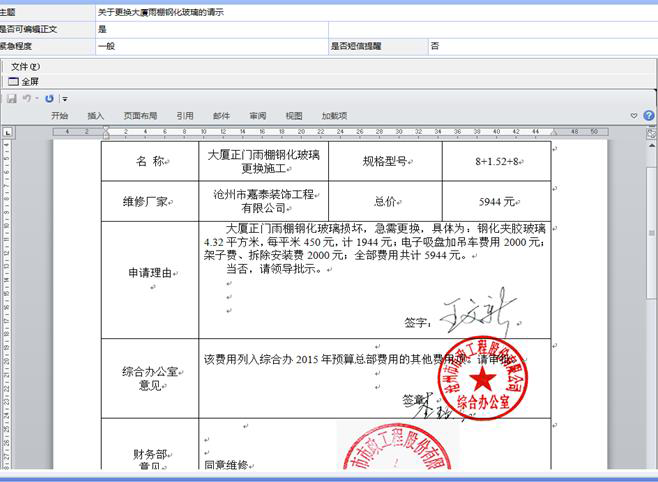Click the 加载项 ribbon tab
Viewport: 658px width, 482px height.
coord(334,116)
